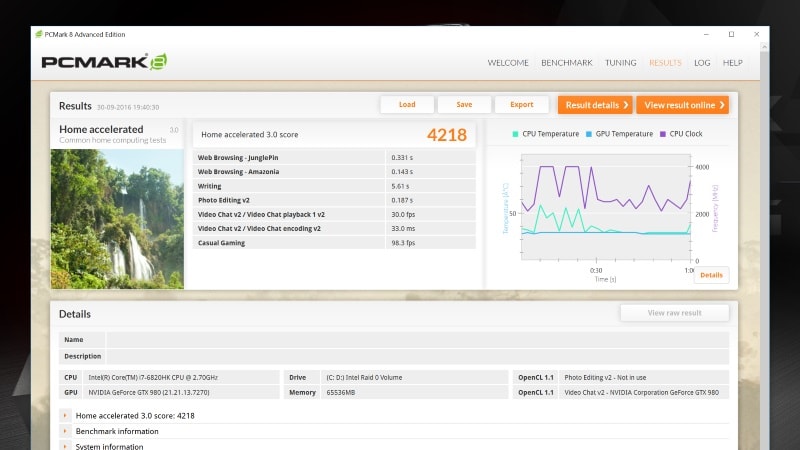Click 'Photo Editing v2 - Not in use'
Viewport: 800px width, 450px height.
pos(605,378)
